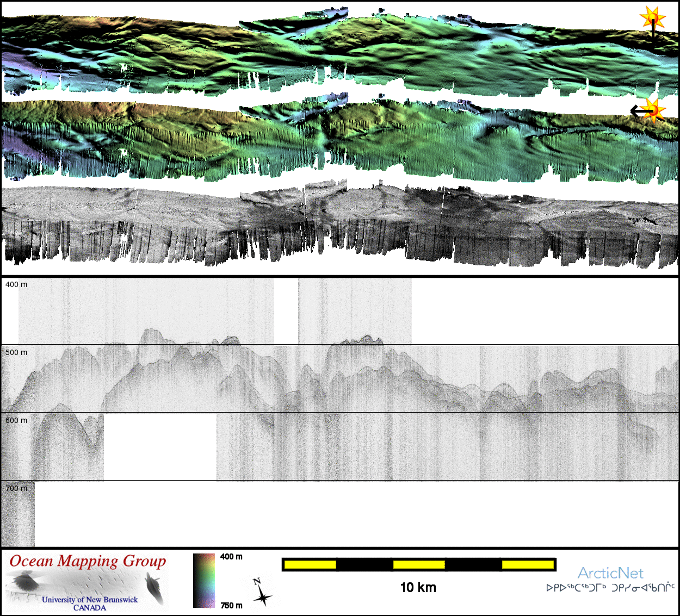Click the depth color legend bar

coord(204,580)
